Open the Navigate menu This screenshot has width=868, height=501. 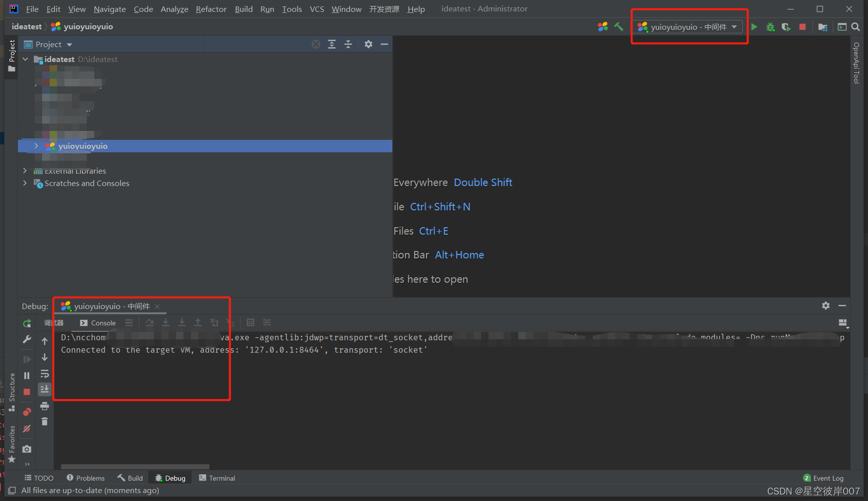click(110, 9)
